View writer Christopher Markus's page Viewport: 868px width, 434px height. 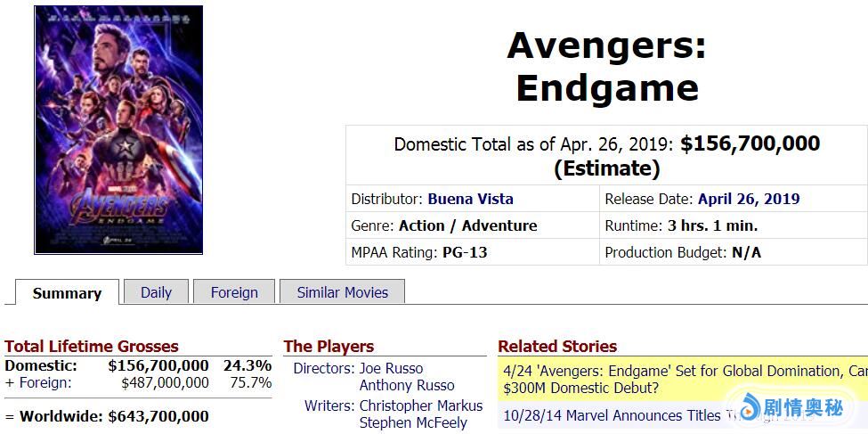click(420, 405)
